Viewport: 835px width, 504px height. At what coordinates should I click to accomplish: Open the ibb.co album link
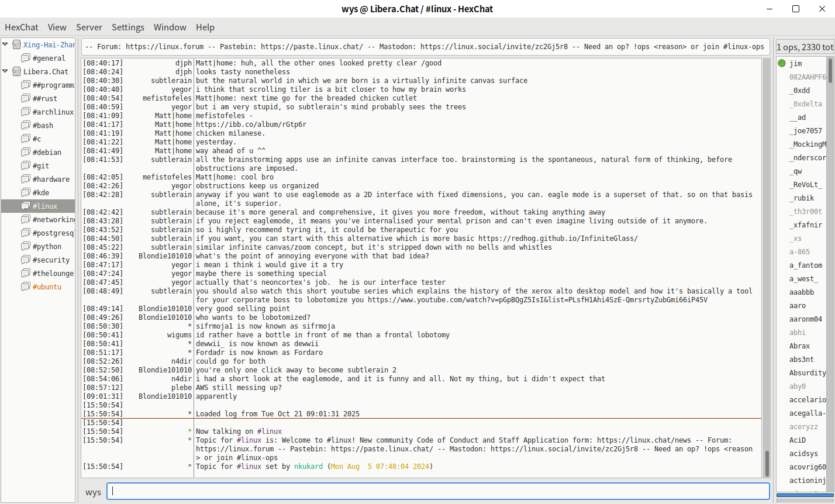251,125
